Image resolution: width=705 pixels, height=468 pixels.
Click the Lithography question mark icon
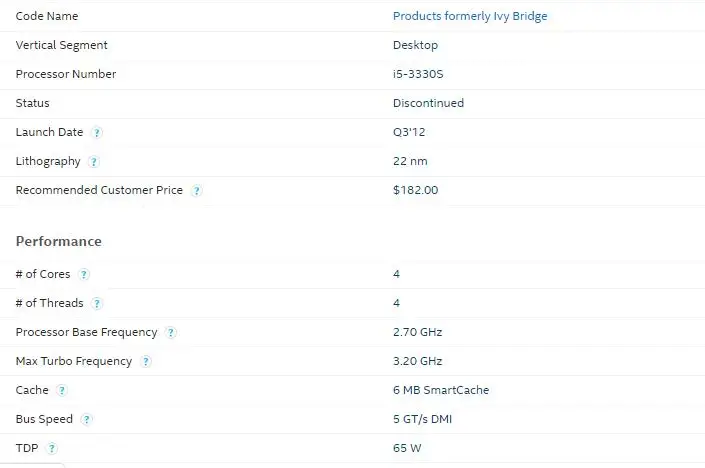tap(94, 162)
